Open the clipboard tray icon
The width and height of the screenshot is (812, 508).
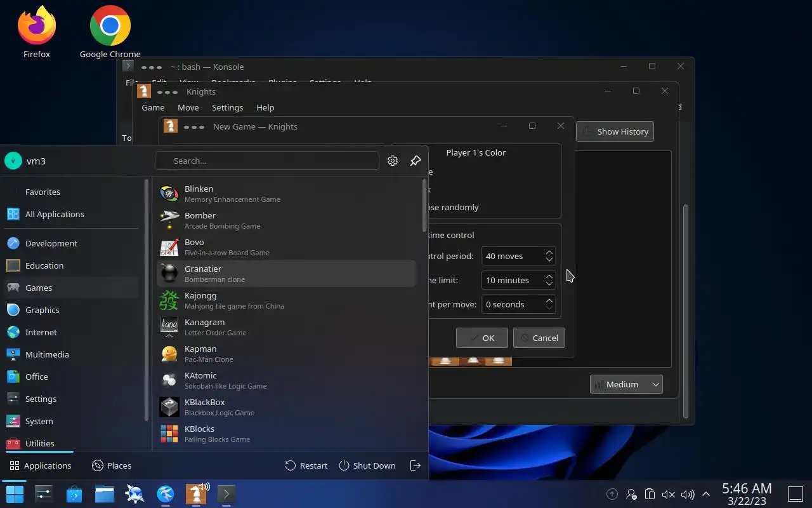tap(650, 494)
